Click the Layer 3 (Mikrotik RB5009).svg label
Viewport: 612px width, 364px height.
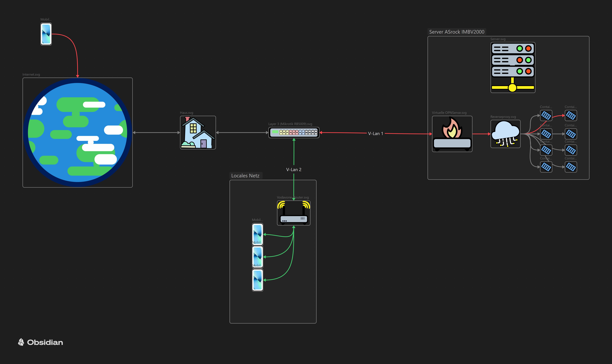(290, 124)
